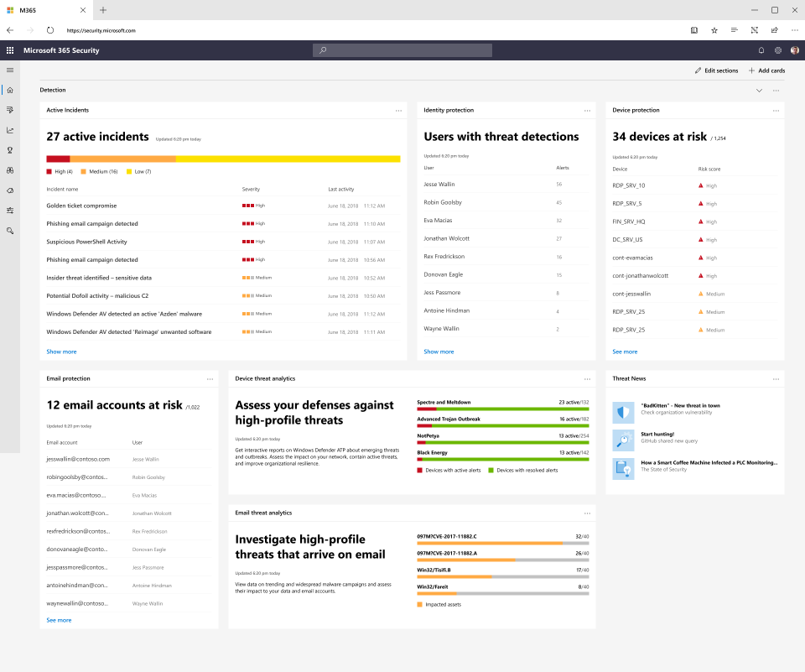The image size is (805, 672).
Task: Click the red High segment of incidents bar
Action: 58,159
